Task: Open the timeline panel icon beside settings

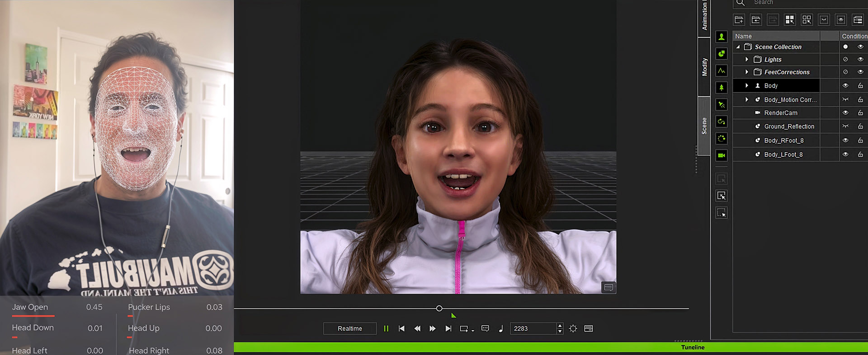Action: pyautogui.click(x=588, y=329)
